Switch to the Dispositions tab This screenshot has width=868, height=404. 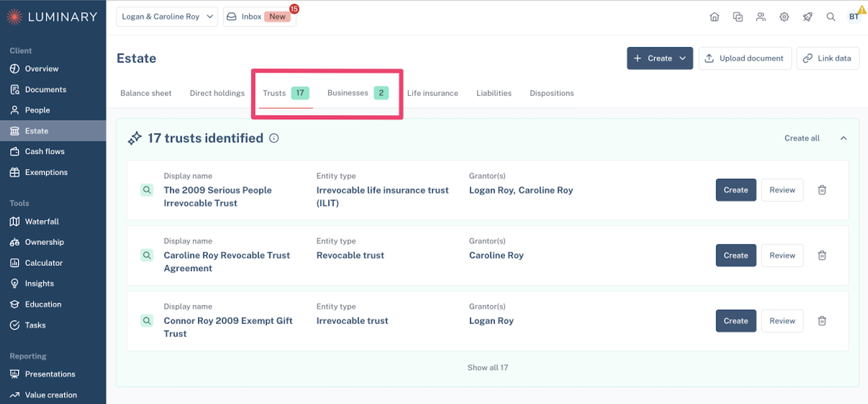[x=551, y=93]
